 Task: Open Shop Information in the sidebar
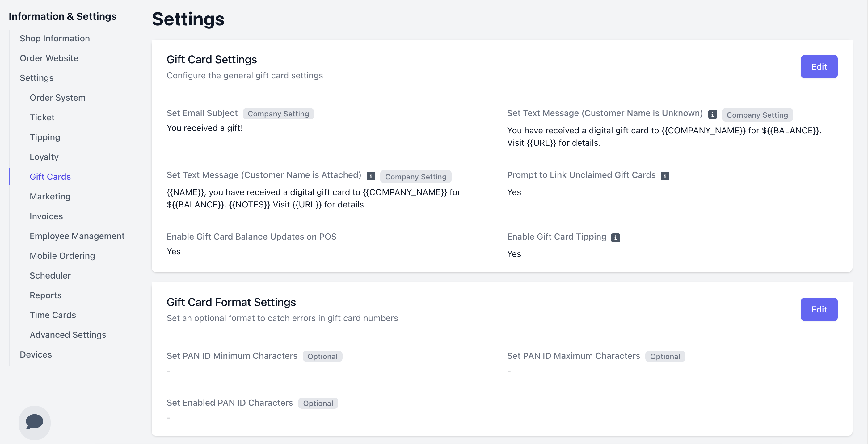point(55,38)
